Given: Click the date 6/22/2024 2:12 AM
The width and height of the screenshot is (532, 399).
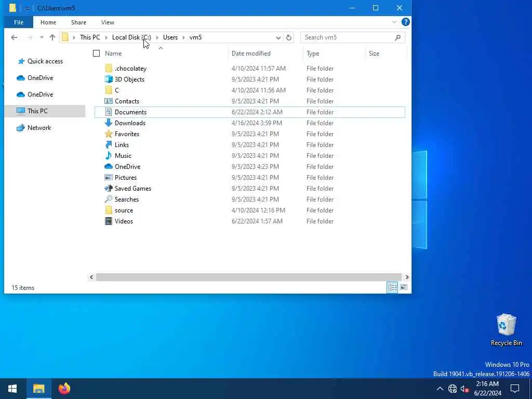Looking at the screenshot, I should click(x=257, y=112).
